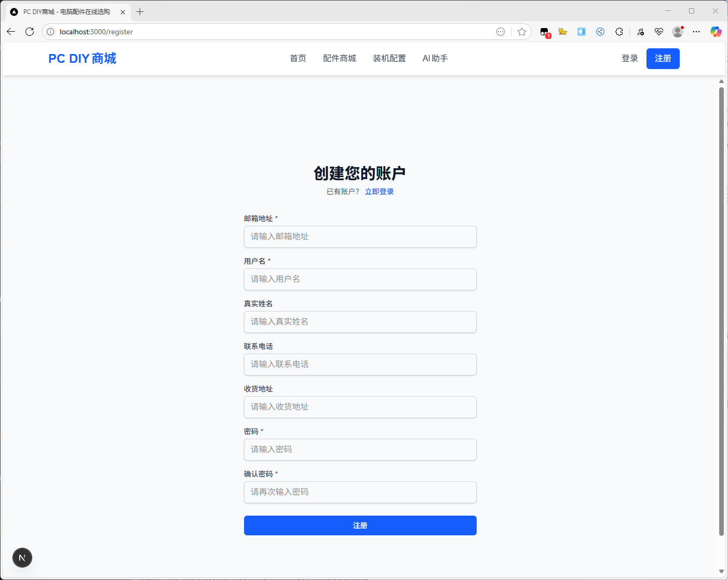This screenshot has height=580, width=728.
Task: Click the 立即登录 link
Action: coord(379,192)
